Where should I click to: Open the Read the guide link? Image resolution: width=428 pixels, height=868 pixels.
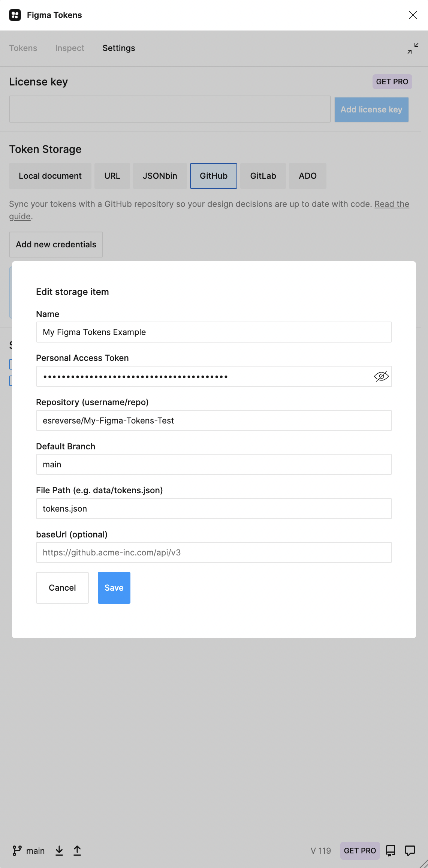point(392,204)
